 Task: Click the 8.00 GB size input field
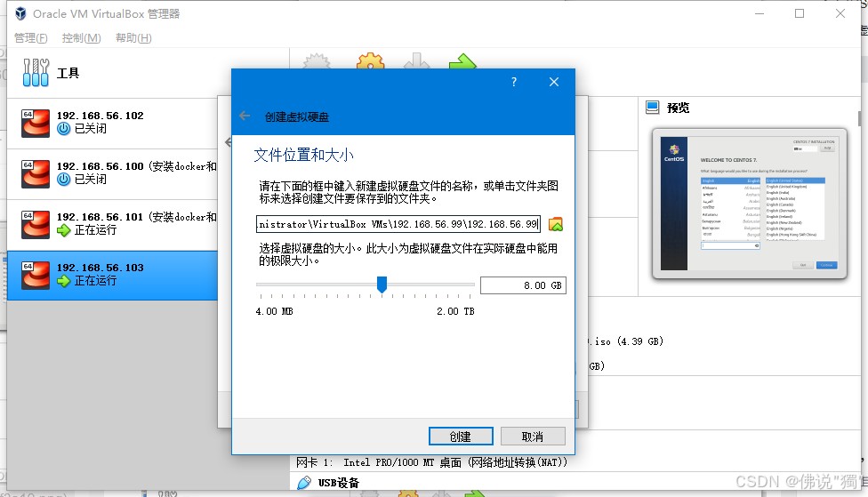523,285
